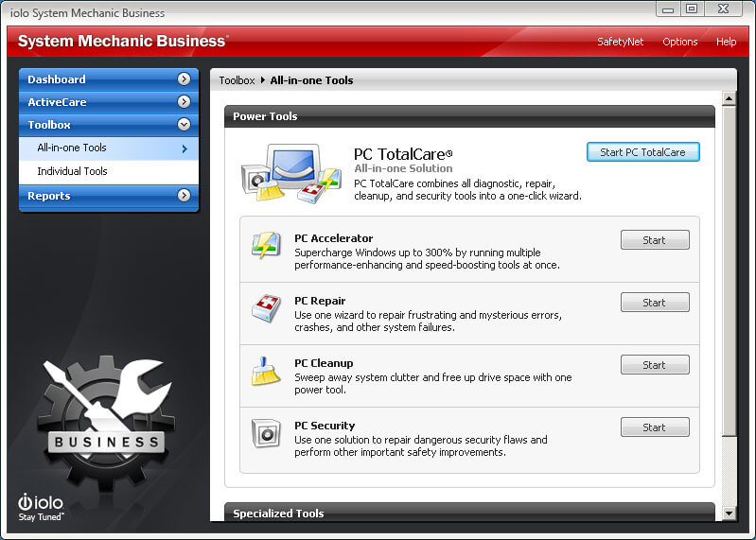Click the PC Accelerator lightning icon
The height and width of the screenshot is (540, 756).
266,245
